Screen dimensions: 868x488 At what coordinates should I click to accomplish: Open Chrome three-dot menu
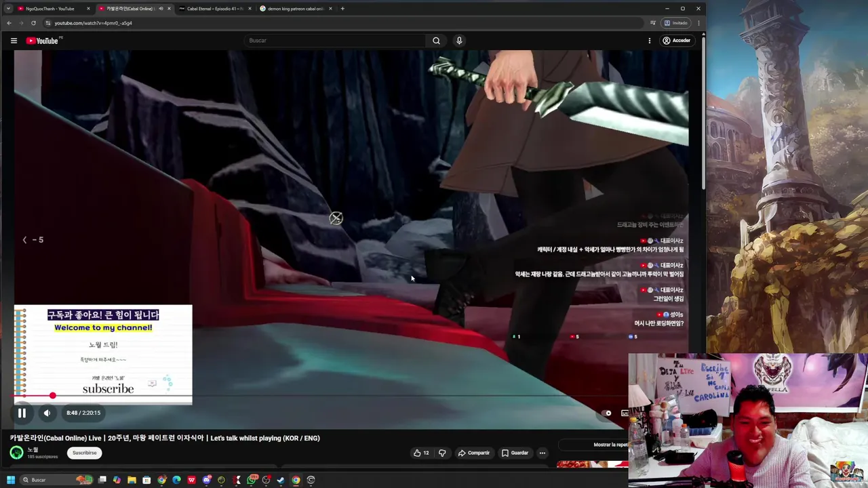coord(698,23)
